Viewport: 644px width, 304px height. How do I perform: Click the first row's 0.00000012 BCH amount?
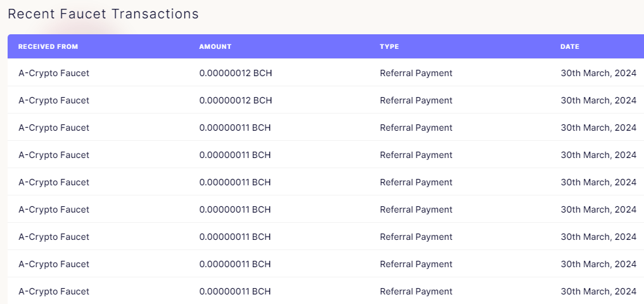[236, 73]
